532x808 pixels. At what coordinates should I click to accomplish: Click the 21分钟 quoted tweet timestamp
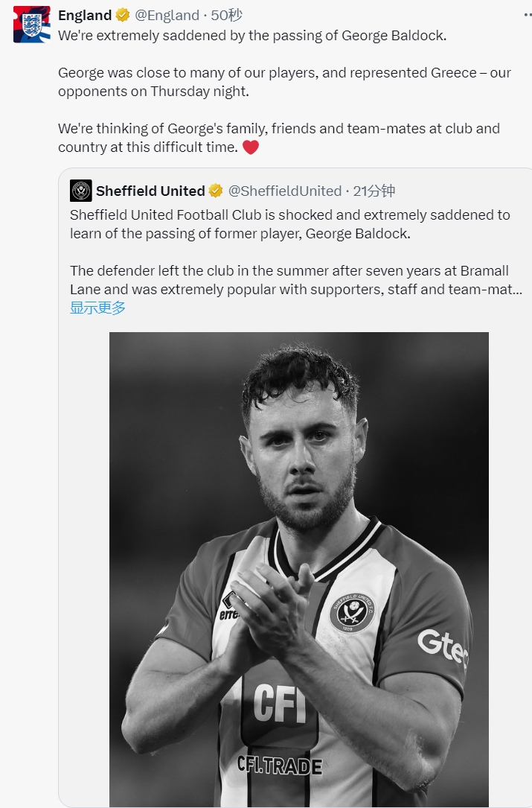pyautogui.click(x=374, y=191)
